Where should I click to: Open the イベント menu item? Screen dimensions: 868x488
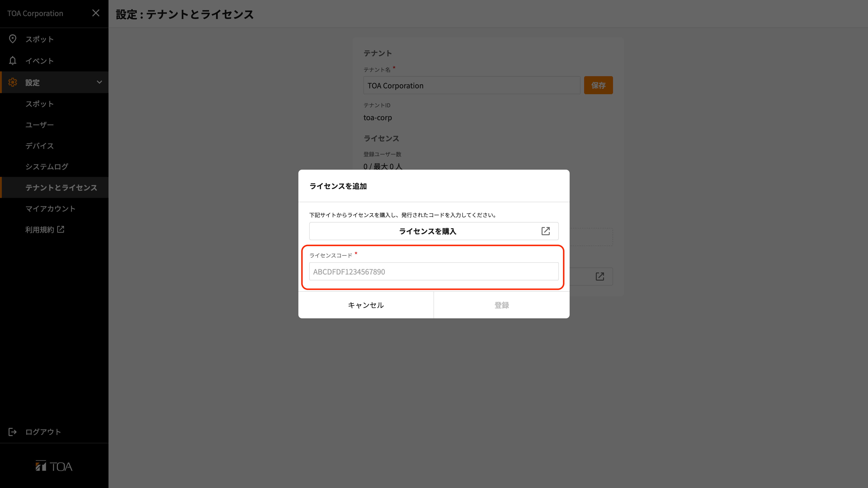(54, 61)
